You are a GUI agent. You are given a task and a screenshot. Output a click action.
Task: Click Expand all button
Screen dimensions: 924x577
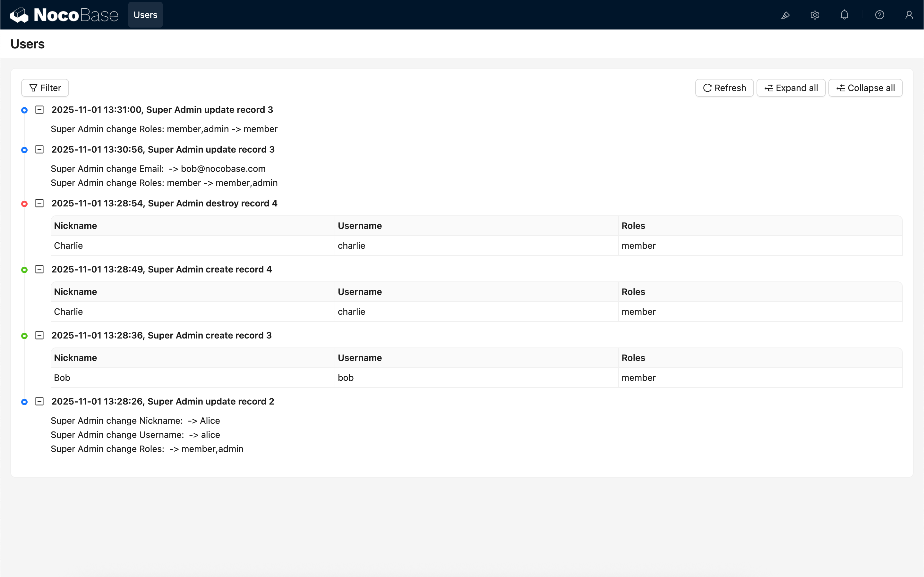791,88
